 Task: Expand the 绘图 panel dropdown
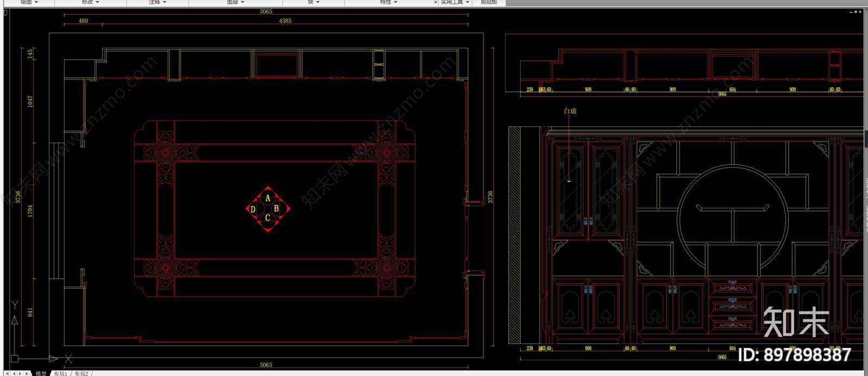click(x=29, y=2)
